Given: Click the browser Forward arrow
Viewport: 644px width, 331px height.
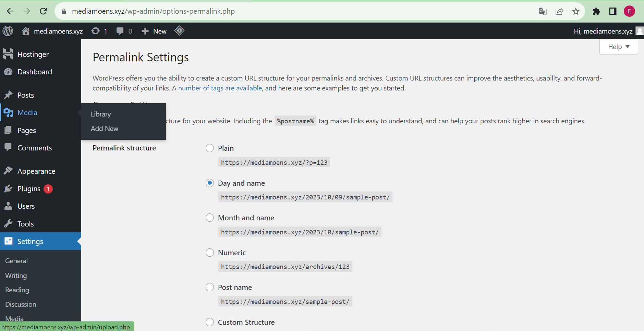Looking at the screenshot, I should pos(27,11).
